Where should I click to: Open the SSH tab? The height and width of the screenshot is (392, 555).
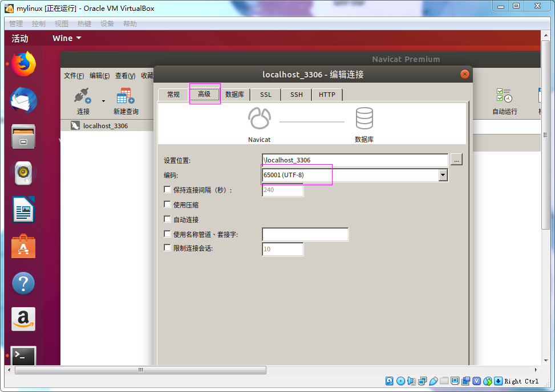296,95
